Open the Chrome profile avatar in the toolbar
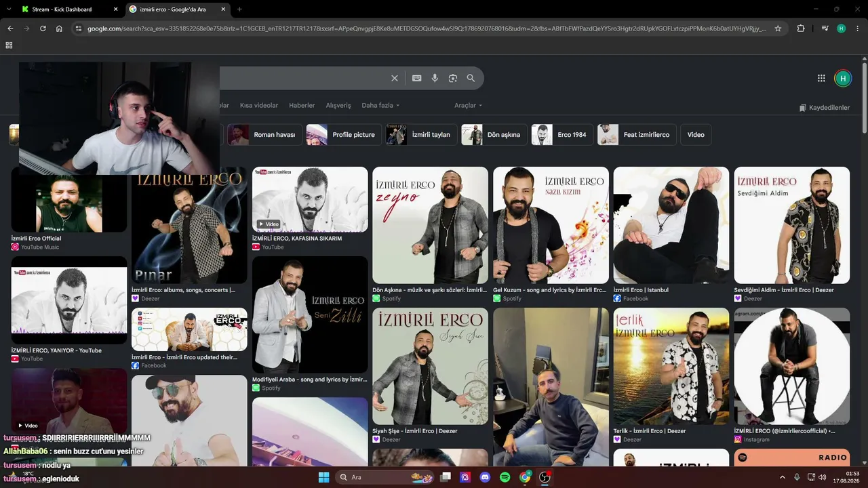 click(x=842, y=28)
